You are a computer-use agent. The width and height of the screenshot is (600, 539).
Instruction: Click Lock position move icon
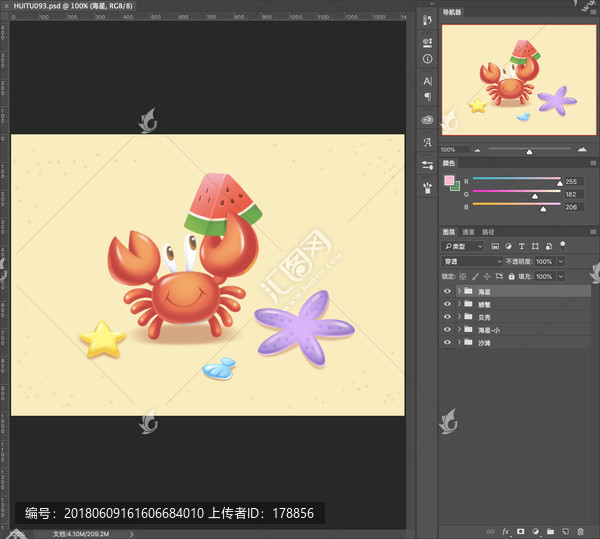(487, 276)
